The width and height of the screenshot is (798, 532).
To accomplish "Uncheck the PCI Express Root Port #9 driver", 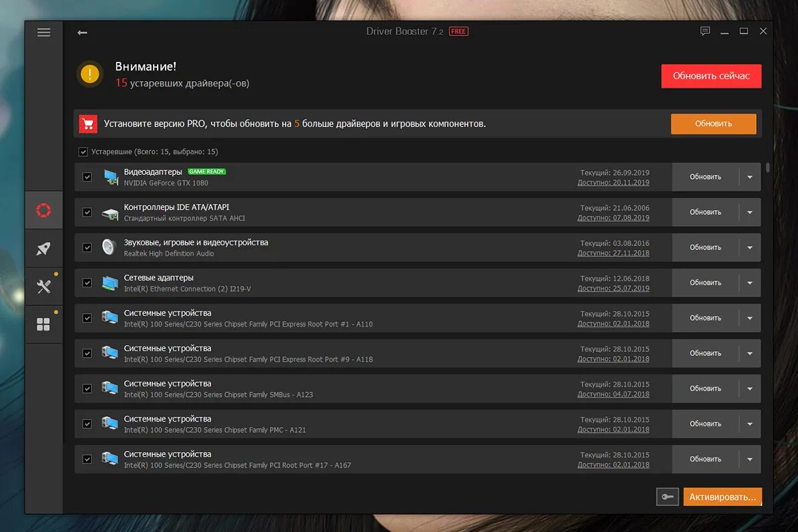I will [87, 353].
